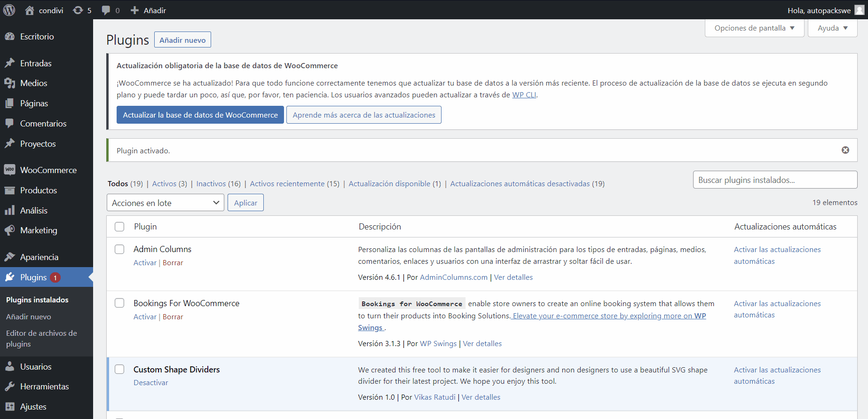868x419 pixels.
Task: Click 'Actualizar la base de datos de WooCommerce'
Action: (200, 115)
